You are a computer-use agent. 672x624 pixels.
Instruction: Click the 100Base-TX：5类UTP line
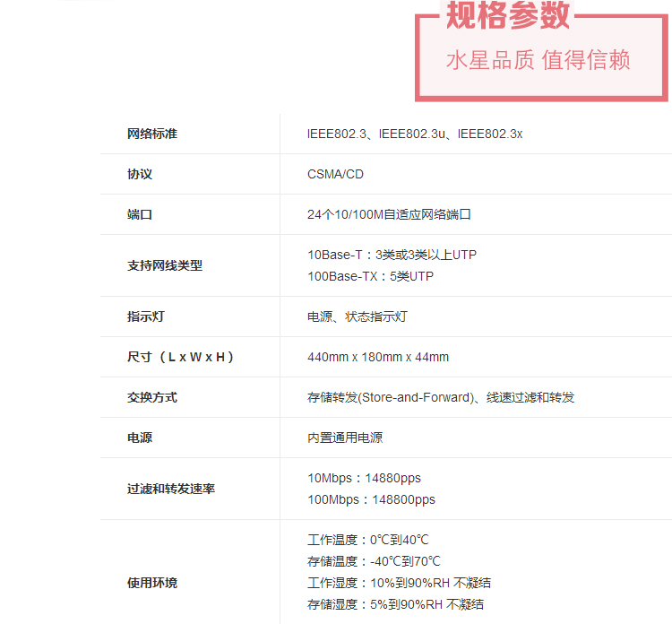point(370,276)
